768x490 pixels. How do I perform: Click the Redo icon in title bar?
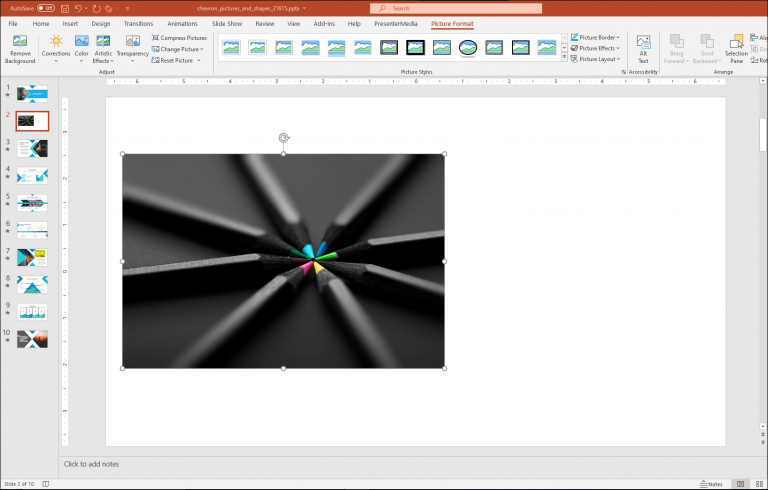96,8
